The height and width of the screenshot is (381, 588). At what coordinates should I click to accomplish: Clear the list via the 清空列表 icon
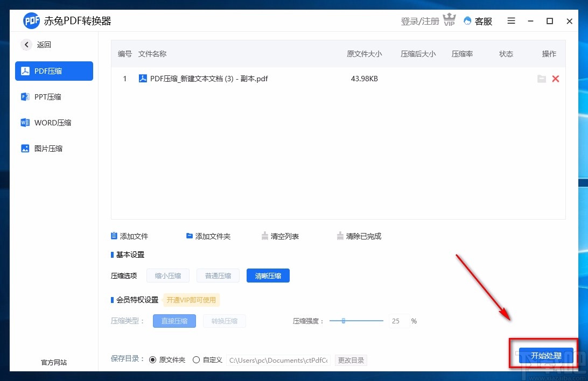click(265, 235)
